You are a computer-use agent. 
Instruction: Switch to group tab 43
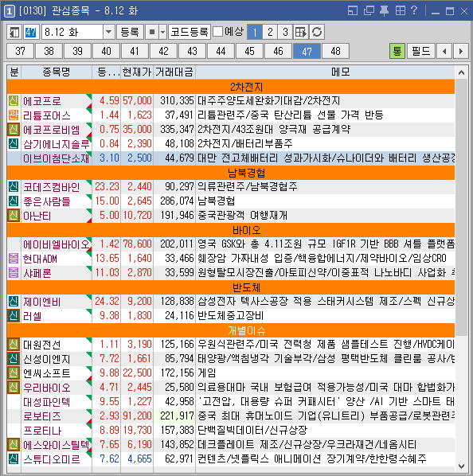pos(192,51)
